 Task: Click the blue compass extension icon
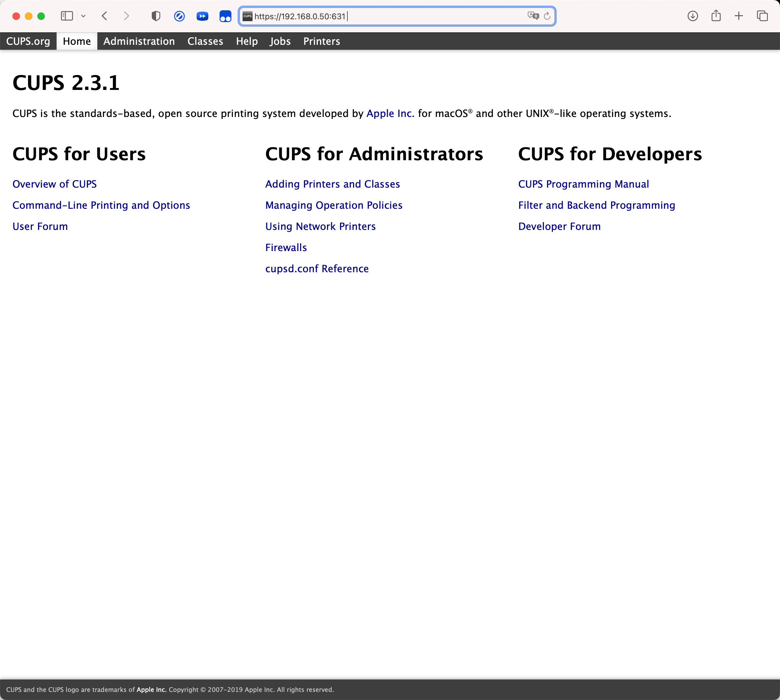(179, 16)
